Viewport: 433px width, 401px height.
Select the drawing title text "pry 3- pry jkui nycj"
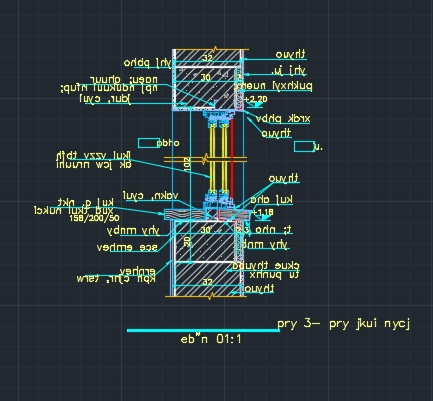click(x=343, y=324)
